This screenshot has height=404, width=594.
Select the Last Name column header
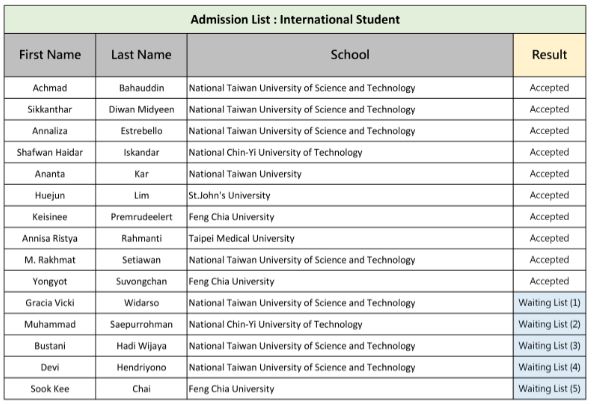141,55
